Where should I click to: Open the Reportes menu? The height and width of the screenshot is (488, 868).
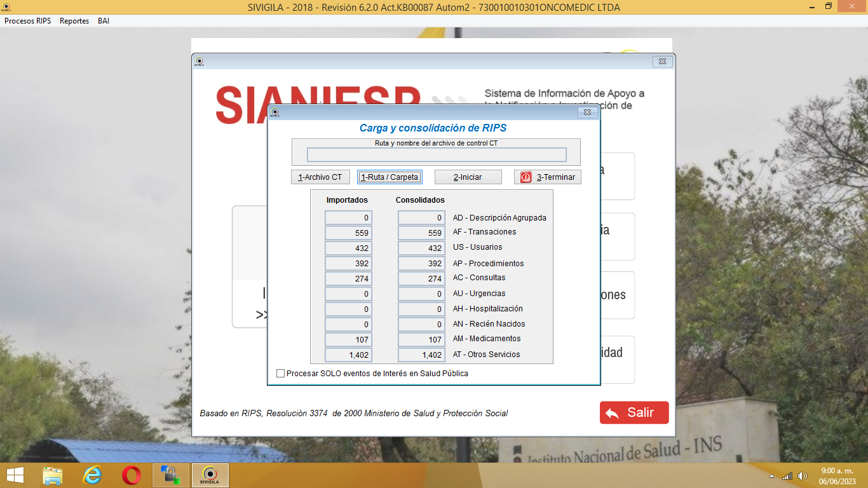[74, 21]
